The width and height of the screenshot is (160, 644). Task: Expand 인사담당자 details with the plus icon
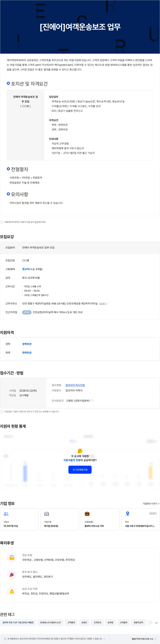pos(92,400)
